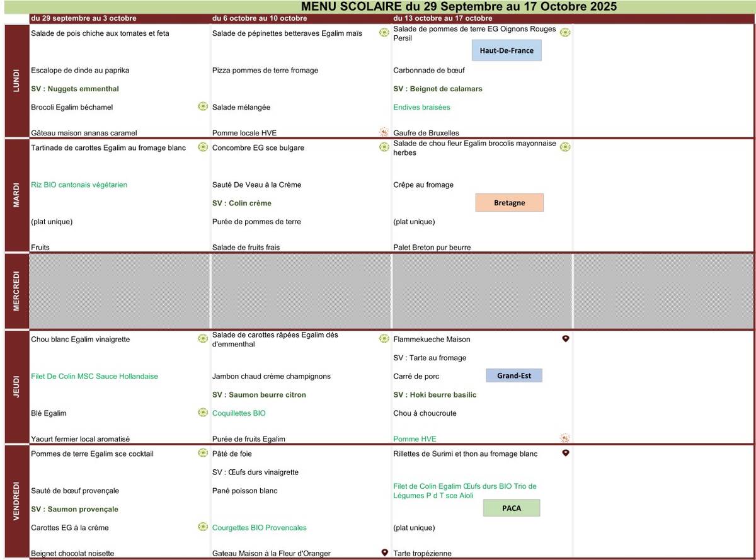Click the Egalim badge beside Brocoli Egalim béchamel

[x=203, y=106]
